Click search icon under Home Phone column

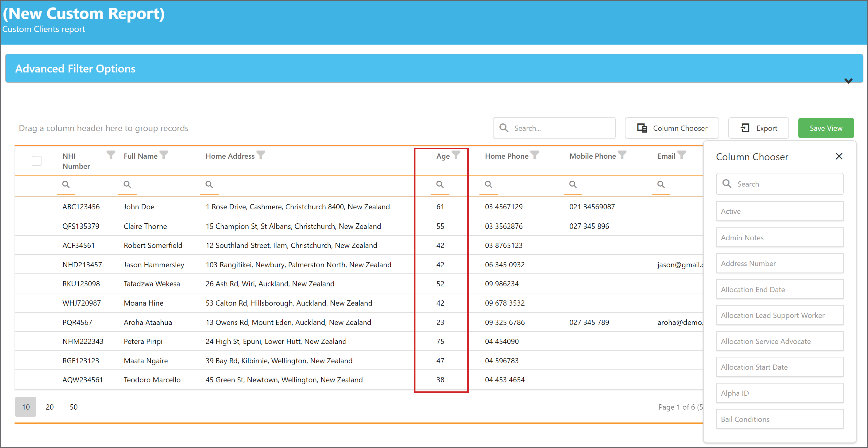pyautogui.click(x=489, y=185)
